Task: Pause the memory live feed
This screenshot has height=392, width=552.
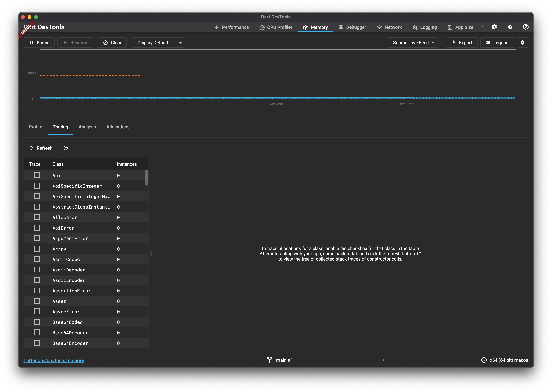Action: coord(39,43)
